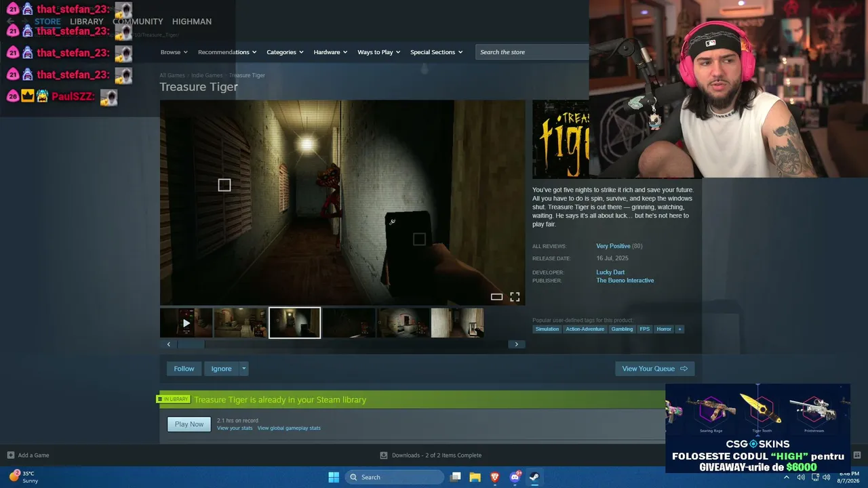Launch File Explorer from the taskbar
Viewport: 868px width, 488px height.
[475, 477]
